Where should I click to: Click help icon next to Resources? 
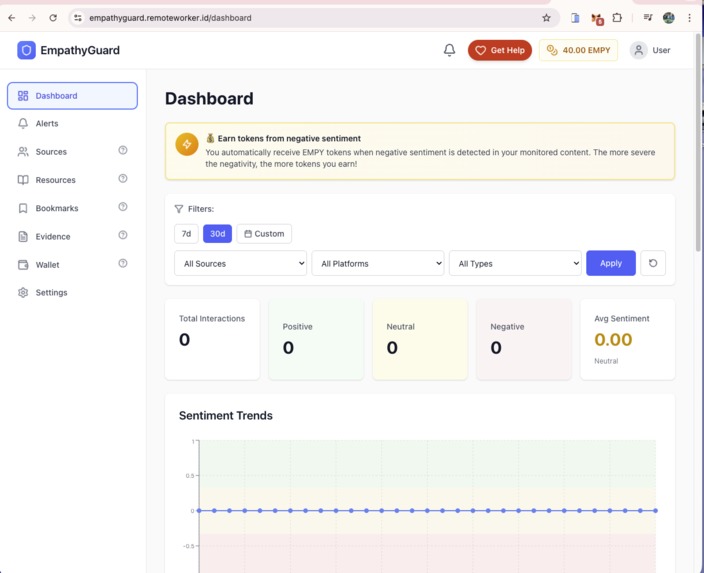(123, 178)
